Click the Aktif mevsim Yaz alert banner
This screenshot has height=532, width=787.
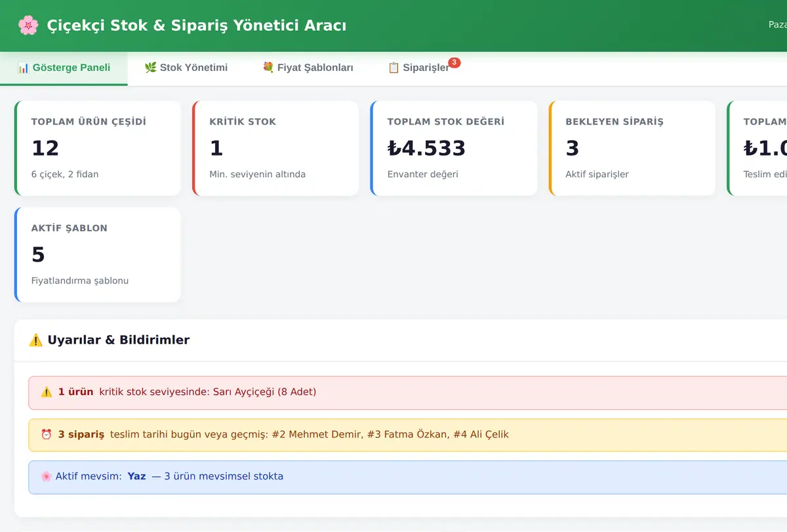point(408,476)
